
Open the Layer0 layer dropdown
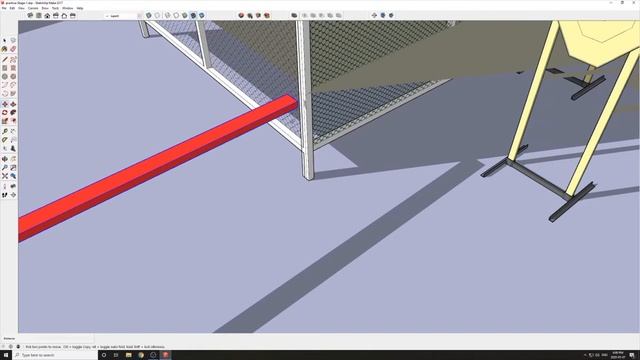click(x=123, y=16)
